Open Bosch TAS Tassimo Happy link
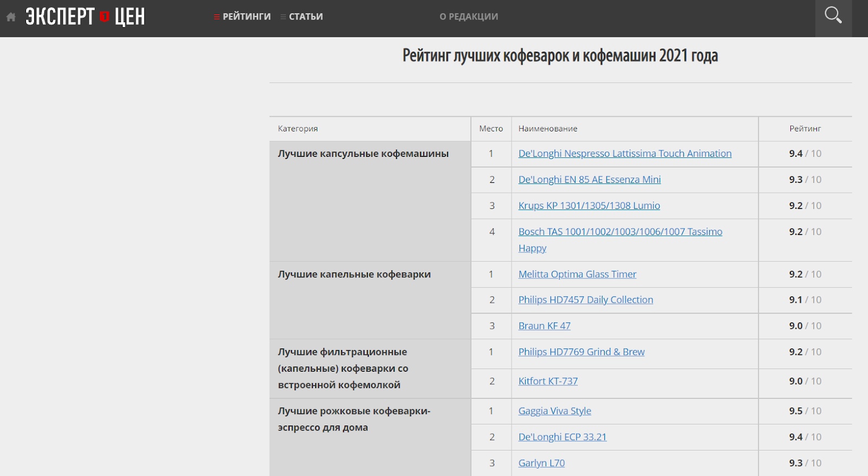 pos(620,240)
